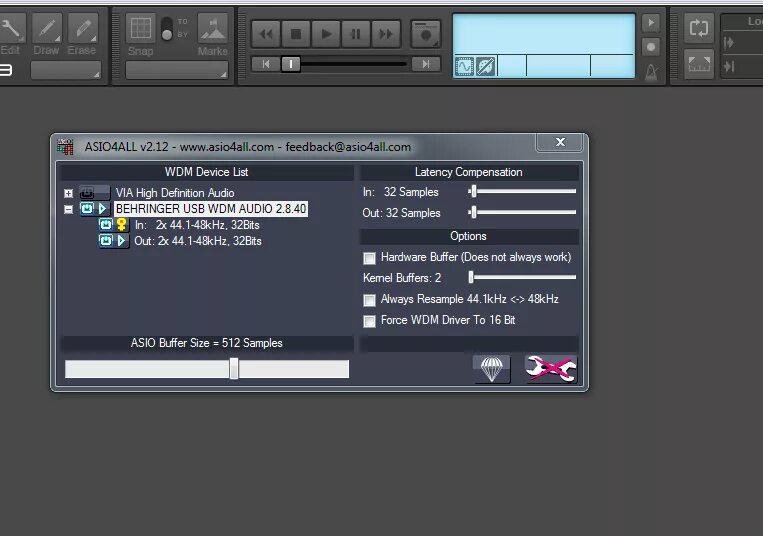Toggle the crossed-out icon in time display
The width and height of the screenshot is (763, 536).
486,66
